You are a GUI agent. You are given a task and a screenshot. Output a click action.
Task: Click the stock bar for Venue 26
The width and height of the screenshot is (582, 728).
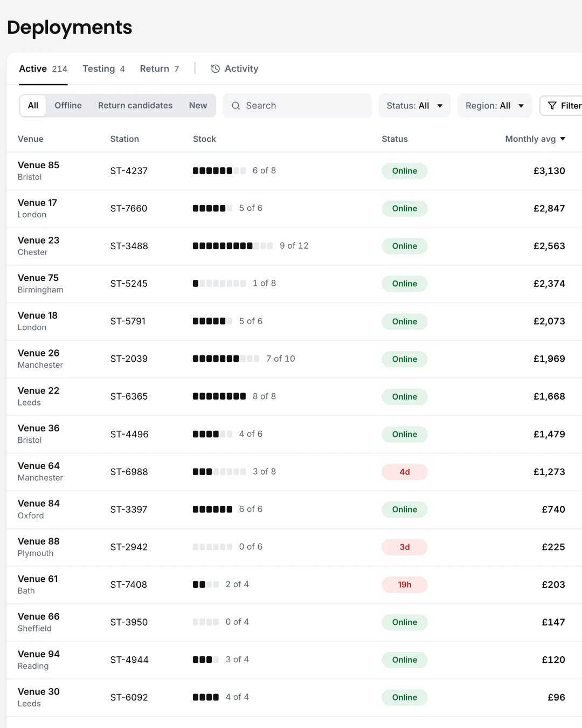coord(226,359)
